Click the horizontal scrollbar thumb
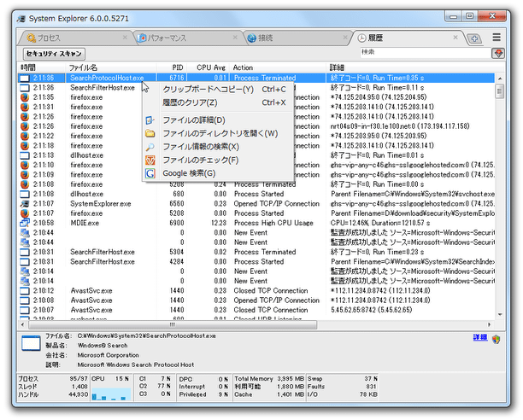523x420 pixels. coord(173,324)
